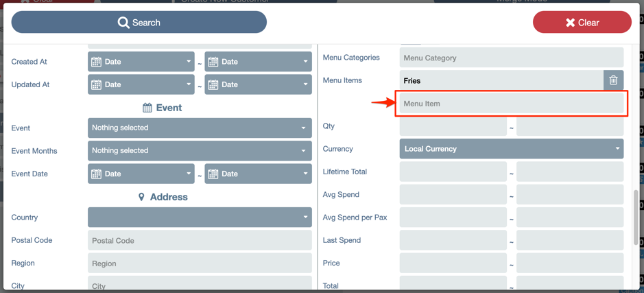The height and width of the screenshot is (293, 644).
Task: Click the Last Spend label
Action: [x=342, y=240]
